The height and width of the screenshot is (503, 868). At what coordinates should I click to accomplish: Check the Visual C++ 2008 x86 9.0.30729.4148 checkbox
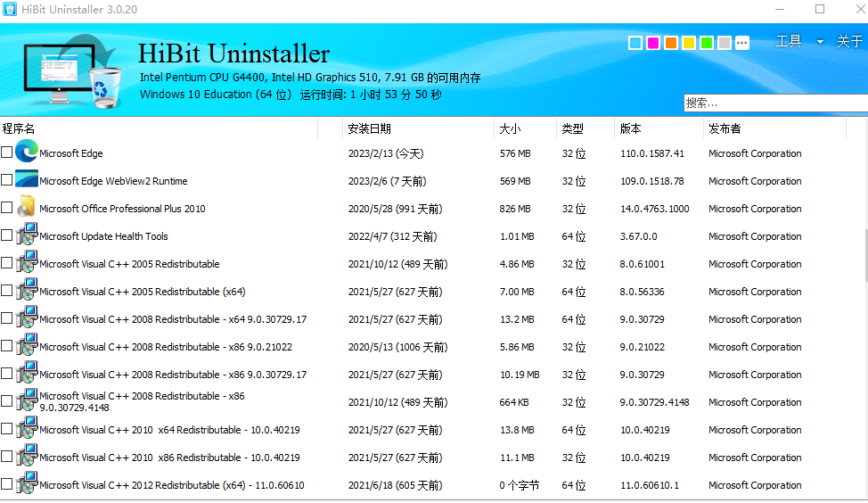[x=6, y=401]
